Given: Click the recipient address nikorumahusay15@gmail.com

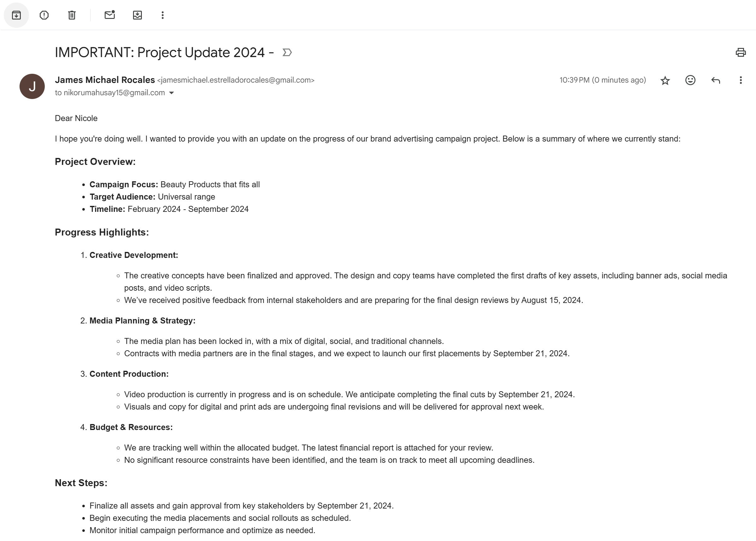Looking at the screenshot, I should click(x=114, y=93).
